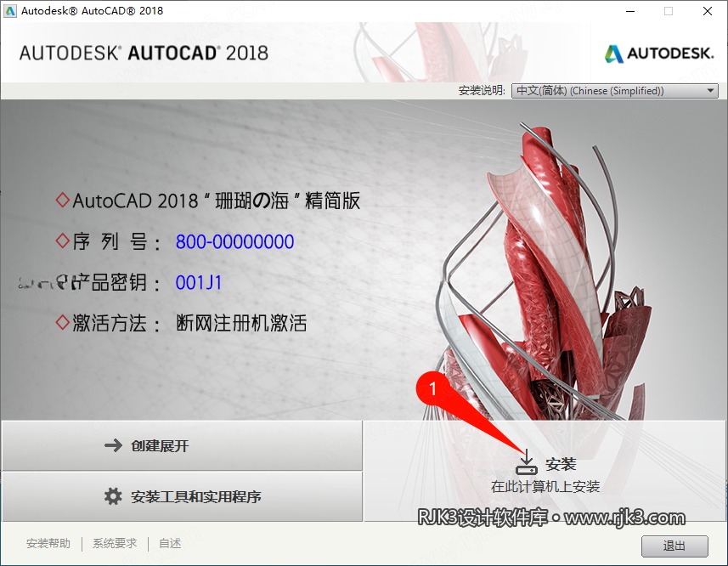Open the installation language dropdown
This screenshot has height=566, width=728.
coord(615,91)
